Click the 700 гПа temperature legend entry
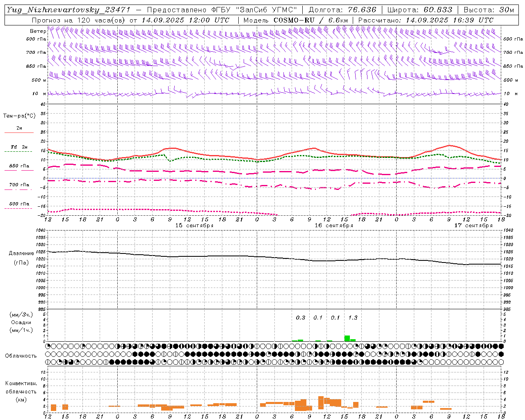The width and height of the screenshot is (525, 420). coord(19,185)
